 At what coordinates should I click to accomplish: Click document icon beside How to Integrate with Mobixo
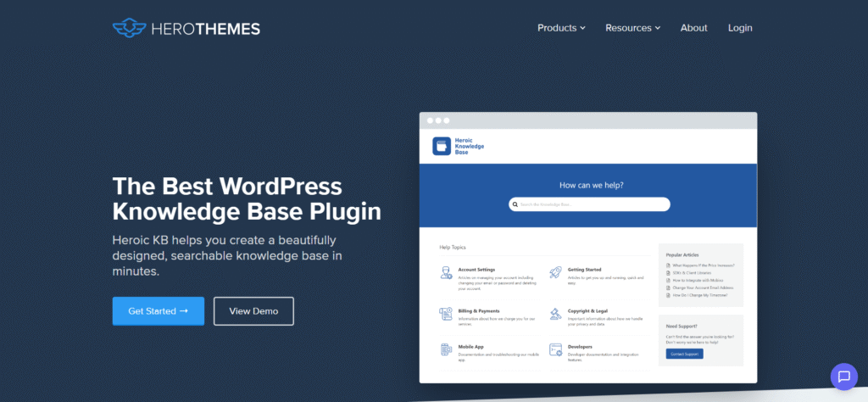point(668,280)
